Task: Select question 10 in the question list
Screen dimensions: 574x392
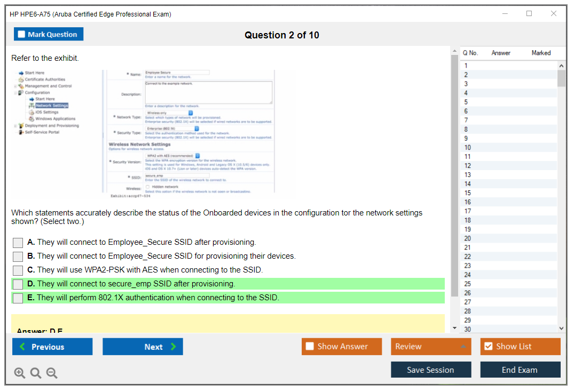Action: click(468, 148)
